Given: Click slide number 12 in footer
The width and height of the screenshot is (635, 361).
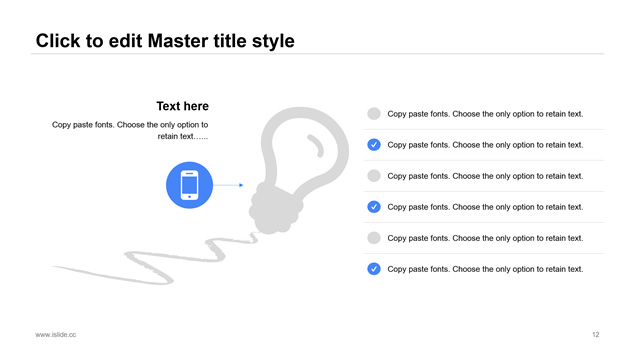Looking at the screenshot, I should tap(595, 335).
